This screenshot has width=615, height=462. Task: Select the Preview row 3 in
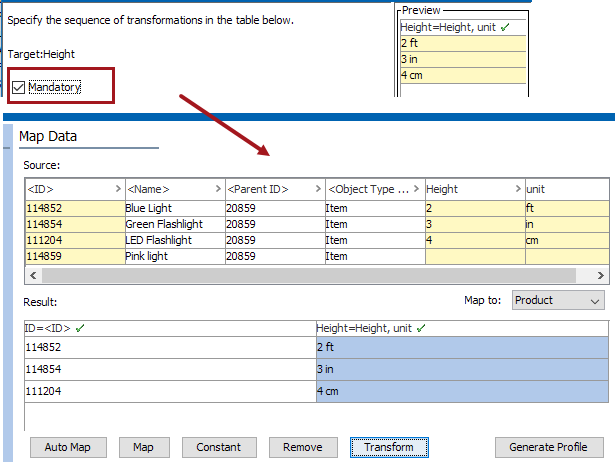point(463,59)
